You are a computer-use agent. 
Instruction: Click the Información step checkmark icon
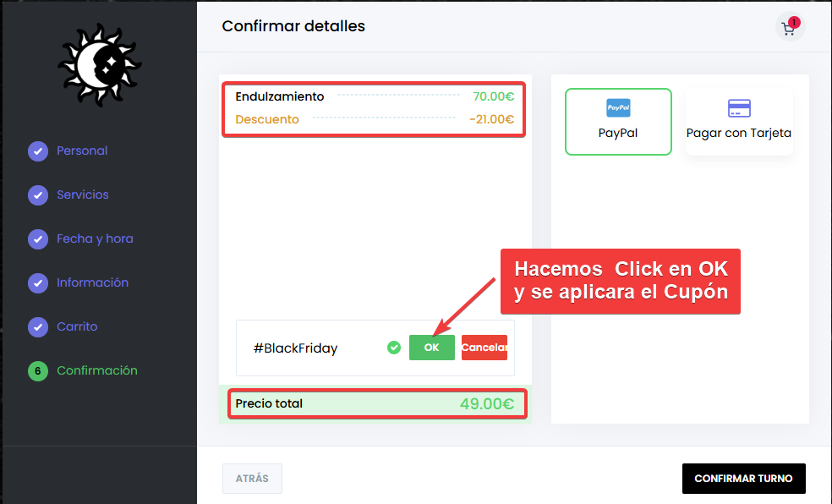(x=38, y=283)
